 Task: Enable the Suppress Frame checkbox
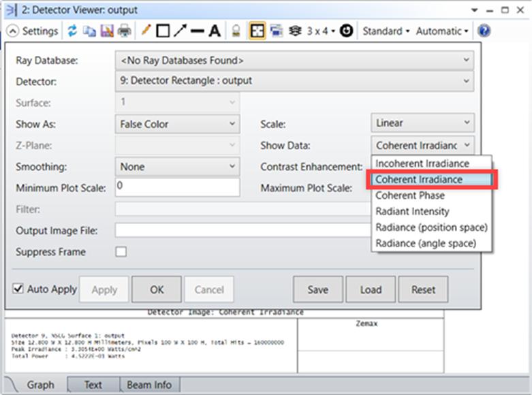121,252
